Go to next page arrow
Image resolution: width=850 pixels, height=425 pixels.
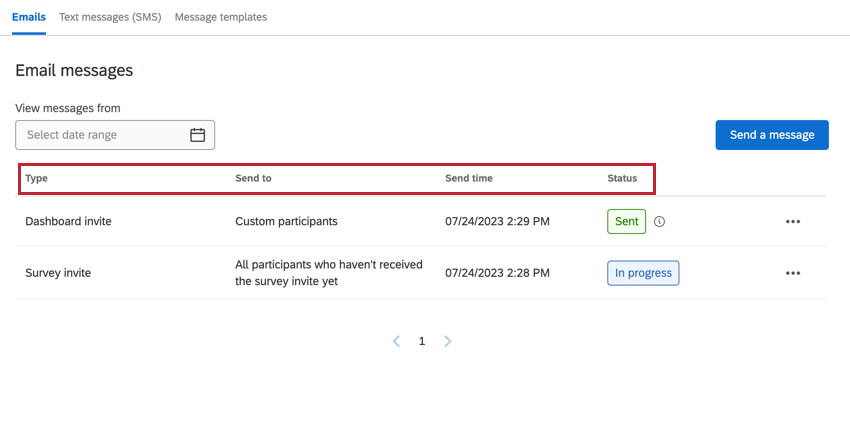coord(447,341)
